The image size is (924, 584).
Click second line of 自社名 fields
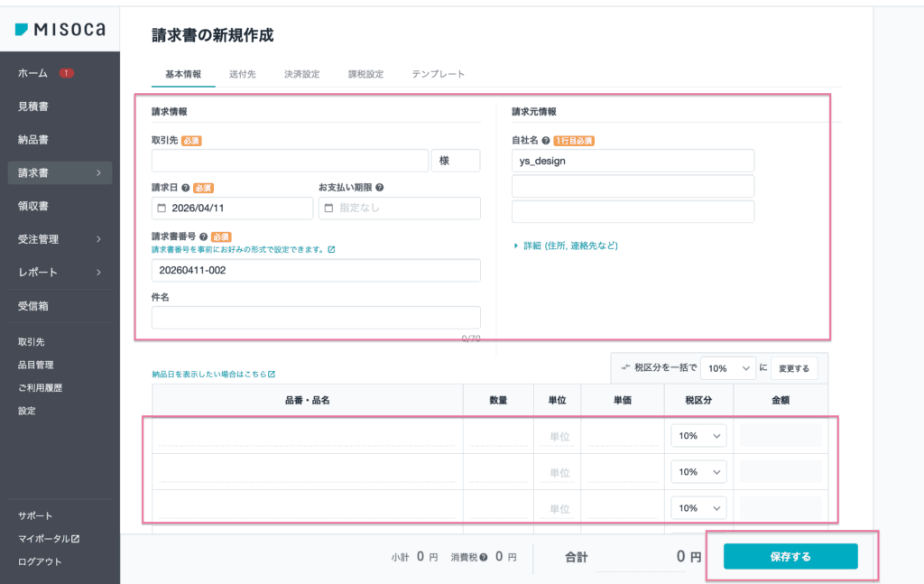pos(633,186)
